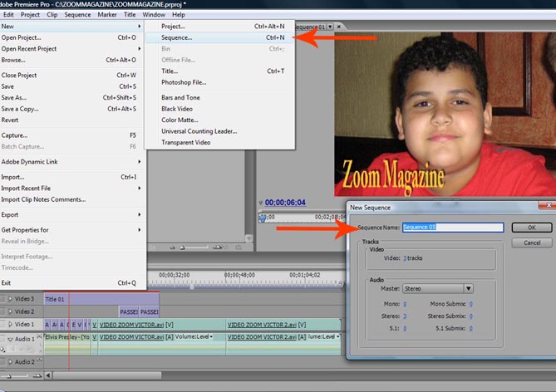This screenshot has width=556, height=392.
Task: Toggle track output for Video 2
Action: [x=4, y=311]
